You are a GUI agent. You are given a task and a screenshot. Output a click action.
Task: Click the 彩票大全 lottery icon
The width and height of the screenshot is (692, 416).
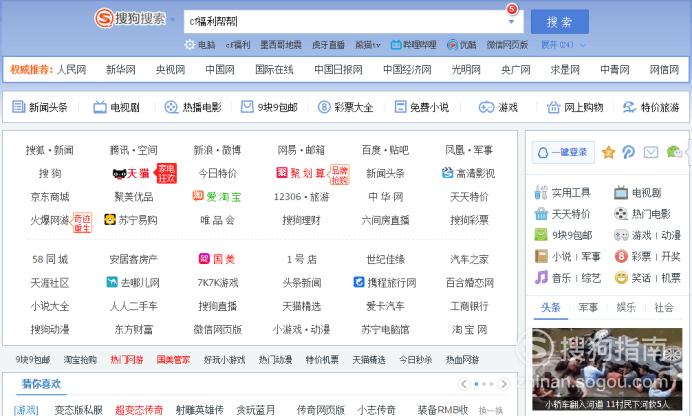click(x=324, y=107)
